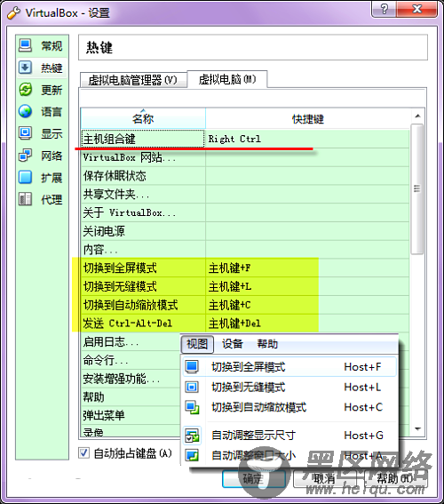Switch to the 虚拟电脑管理器 tab
The image size is (444, 504).
tap(133, 80)
